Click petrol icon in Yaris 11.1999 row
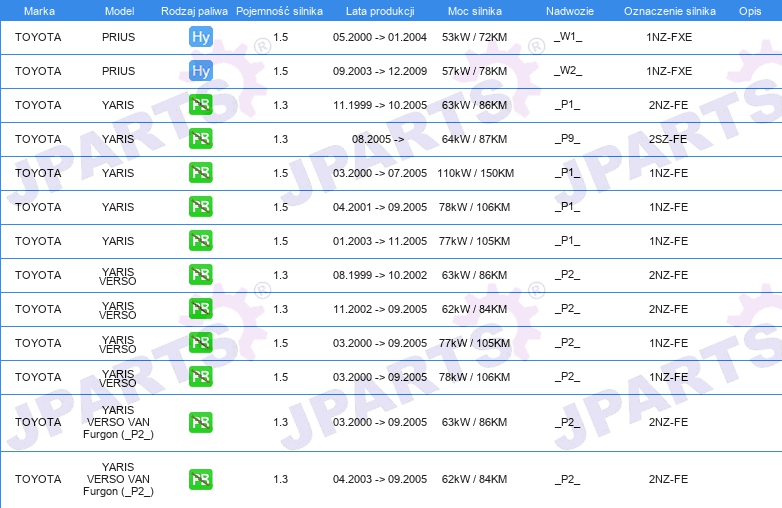782x508 pixels. (200, 105)
